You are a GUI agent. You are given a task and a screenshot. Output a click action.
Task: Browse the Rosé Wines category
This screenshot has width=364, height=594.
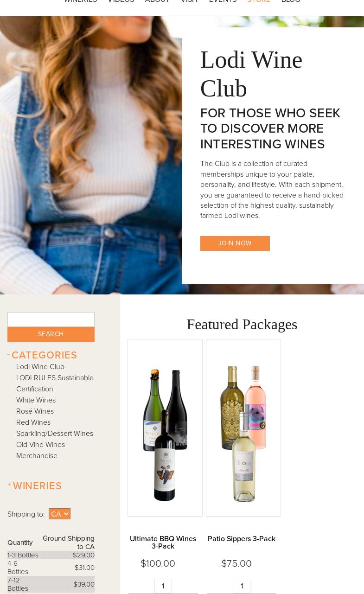point(35,411)
